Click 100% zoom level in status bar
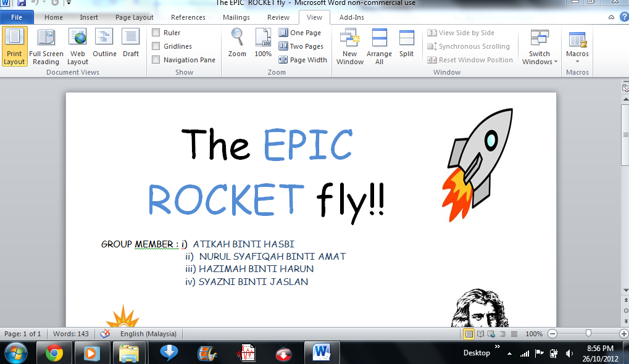Screen dimensions: 629x364 point(533,334)
